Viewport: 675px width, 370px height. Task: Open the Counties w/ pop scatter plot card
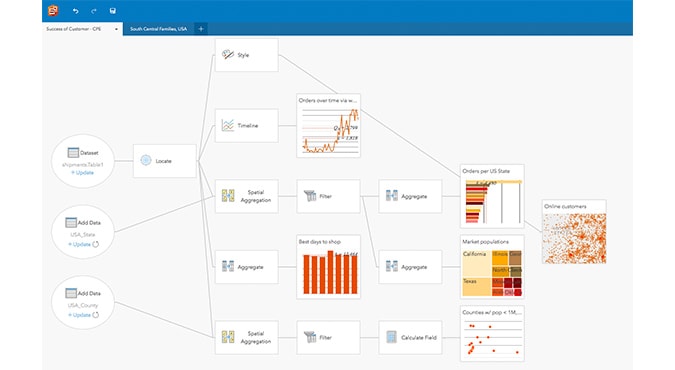492,333
